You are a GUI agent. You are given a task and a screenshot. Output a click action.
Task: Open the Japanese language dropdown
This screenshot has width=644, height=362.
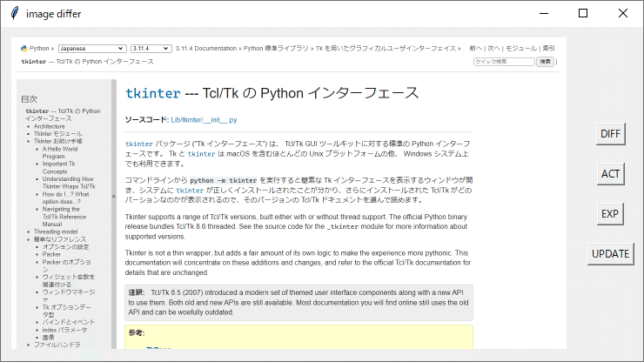point(91,49)
